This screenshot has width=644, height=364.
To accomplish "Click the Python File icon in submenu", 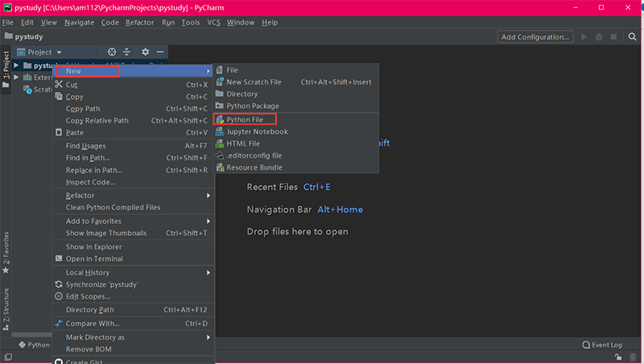I will point(220,119).
